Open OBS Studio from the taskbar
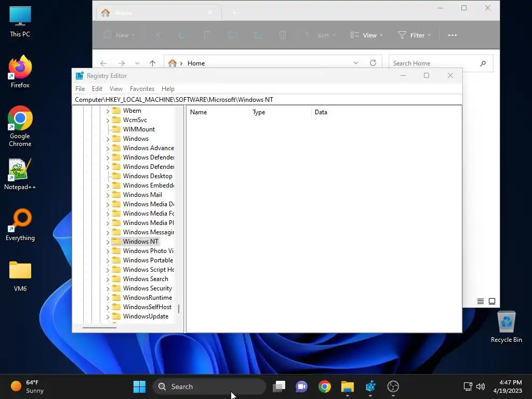 coord(393,387)
